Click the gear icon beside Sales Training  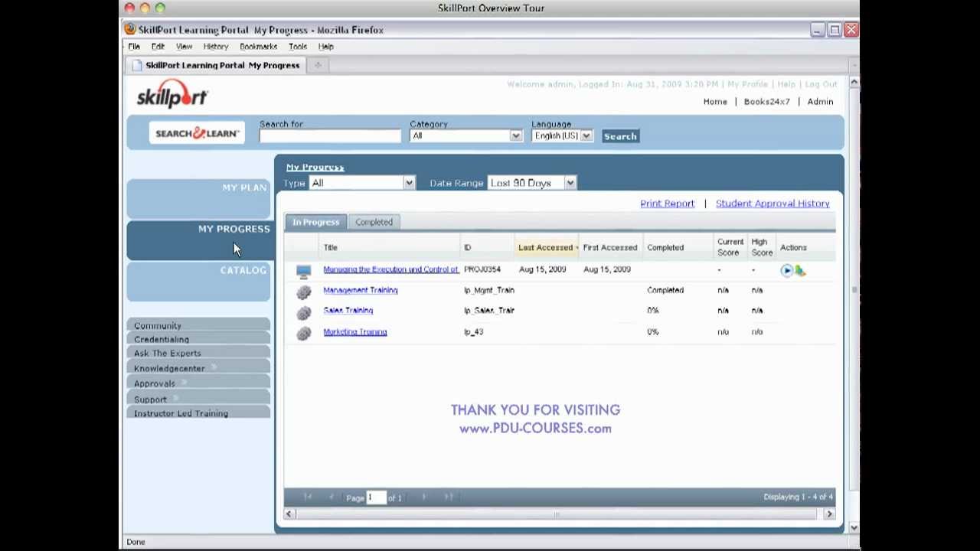(x=304, y=312)
